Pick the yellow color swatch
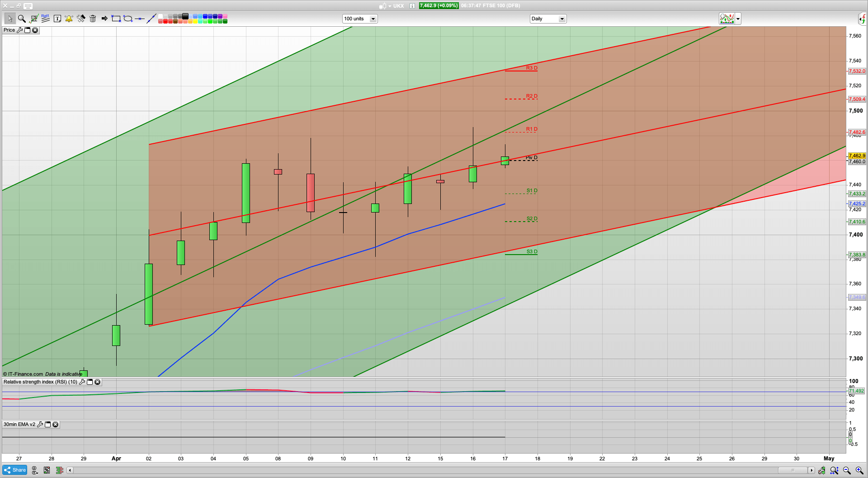This screenshot has height=478, width=868. coord(195,21)
